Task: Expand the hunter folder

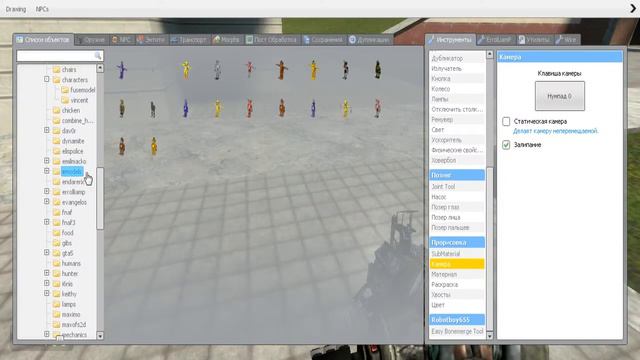Action: [47, 273]
